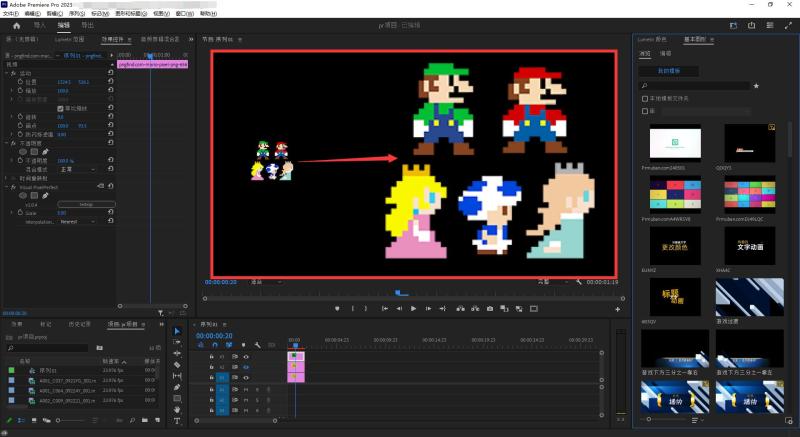Select the Pen tool in tools panel
800x437 pixels.
click(x=177, y=387)
